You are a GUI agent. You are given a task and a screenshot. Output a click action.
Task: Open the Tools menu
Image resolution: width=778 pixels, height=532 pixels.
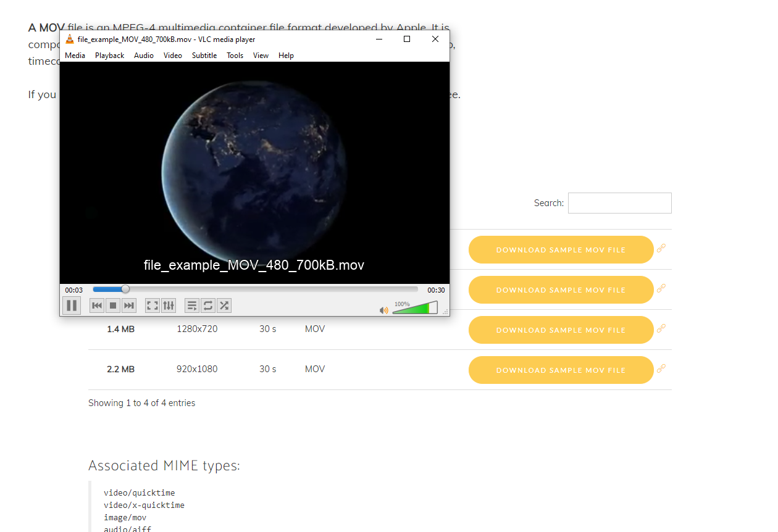pyautogui.click(x=235, y=56)
